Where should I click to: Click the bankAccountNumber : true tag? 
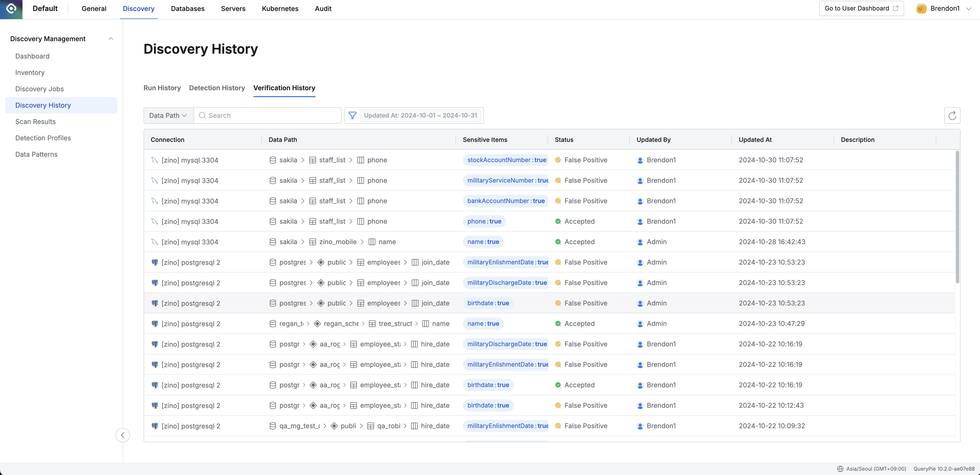[506, 201]
